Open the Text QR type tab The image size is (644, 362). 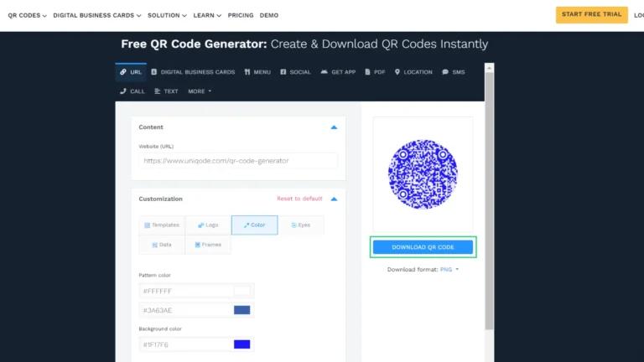(166, 91)
